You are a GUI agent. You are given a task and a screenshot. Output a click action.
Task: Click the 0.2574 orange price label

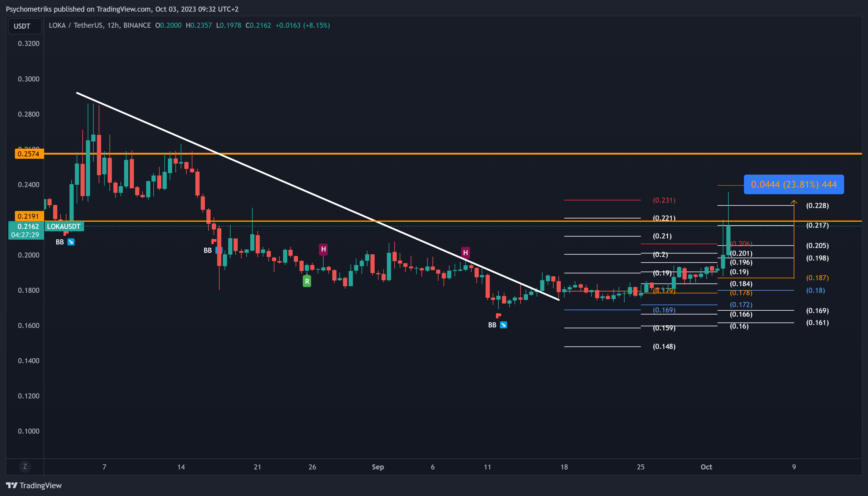[29, 154]
